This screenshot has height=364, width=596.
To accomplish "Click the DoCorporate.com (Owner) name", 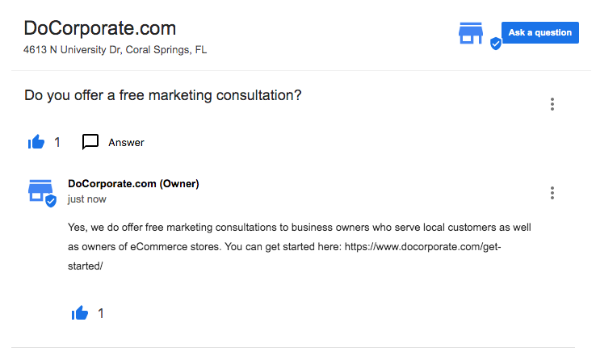I will pyautogui.click(x=133, y=184).
